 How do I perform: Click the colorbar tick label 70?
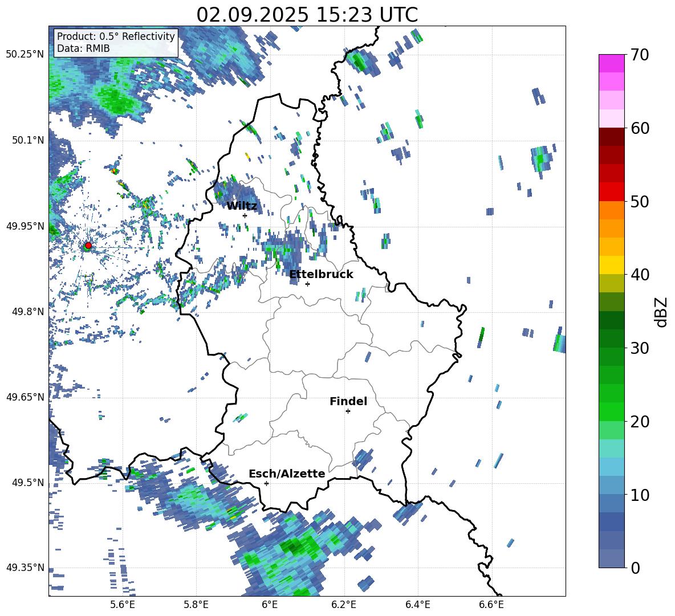pyautogui.click(x=640, y=55)
